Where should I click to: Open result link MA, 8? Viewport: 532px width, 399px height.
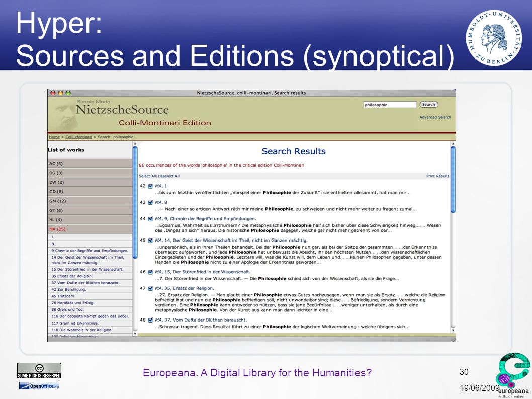pyautogui.click(x=161, y=202)
